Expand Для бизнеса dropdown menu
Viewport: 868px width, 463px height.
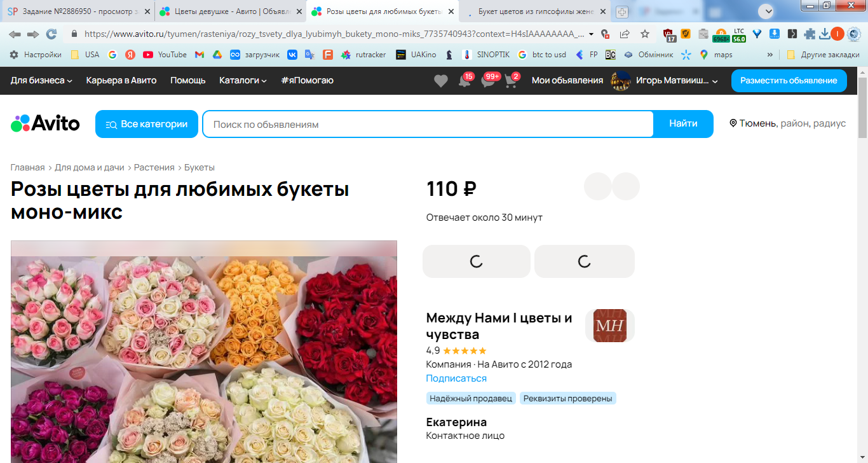coord(41,80)
